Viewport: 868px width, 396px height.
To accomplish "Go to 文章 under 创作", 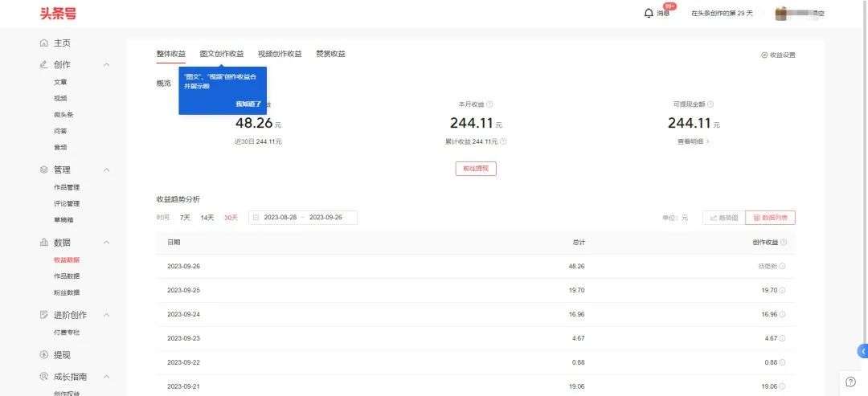I will tap(60, 82).
